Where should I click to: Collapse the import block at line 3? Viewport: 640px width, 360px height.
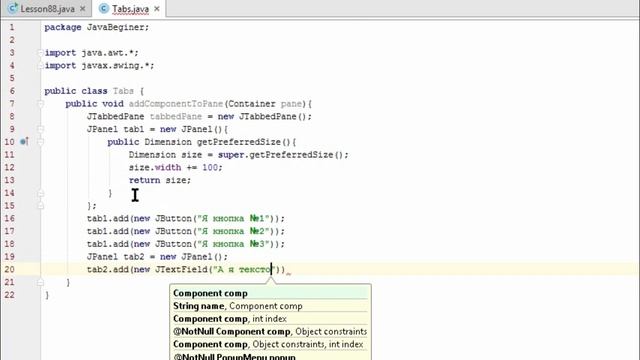(x=40, y=53)
